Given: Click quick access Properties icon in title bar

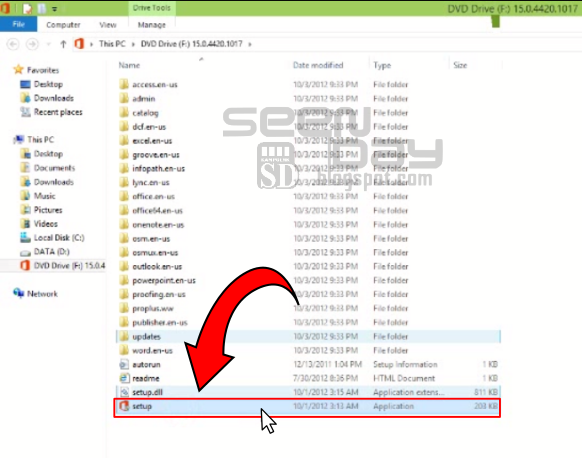Looking at the screenshot, I should (x=27, y=8).
